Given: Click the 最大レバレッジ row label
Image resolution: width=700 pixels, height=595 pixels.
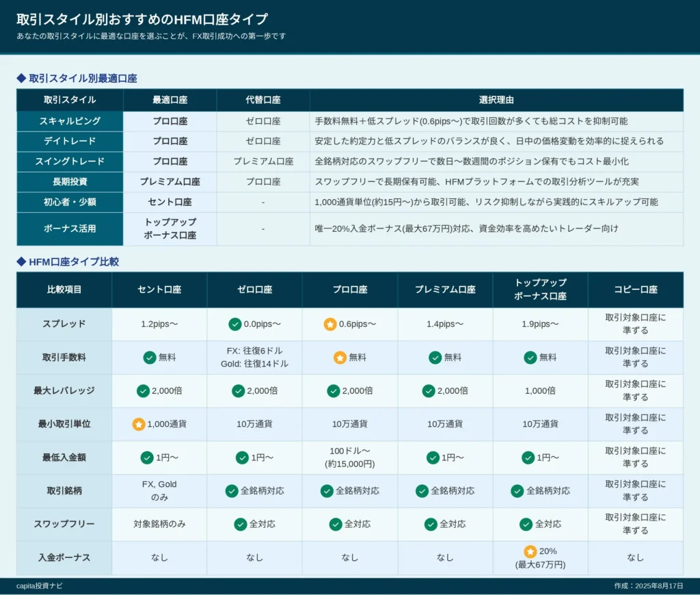Looking at the screenshot, I should [x=64, y=391].
